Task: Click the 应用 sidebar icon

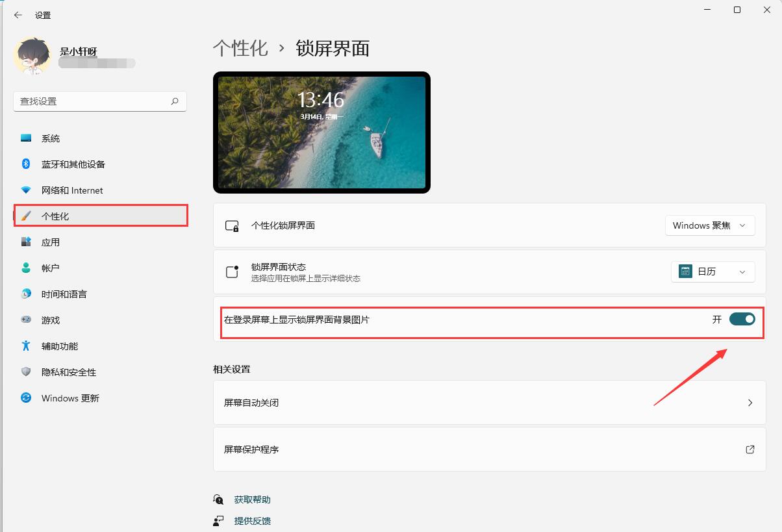Action: click(26, 242)
